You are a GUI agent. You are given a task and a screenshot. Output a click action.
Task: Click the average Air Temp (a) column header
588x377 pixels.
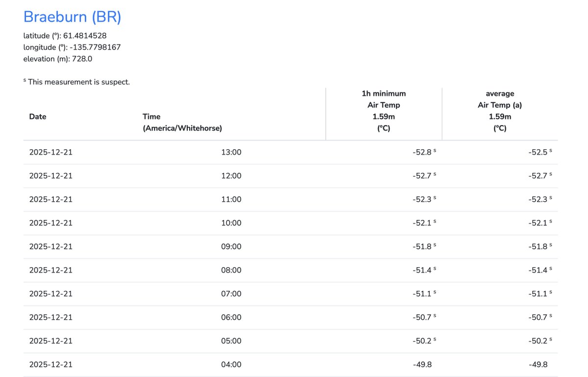pyautogui.click(x=500, y=111)
